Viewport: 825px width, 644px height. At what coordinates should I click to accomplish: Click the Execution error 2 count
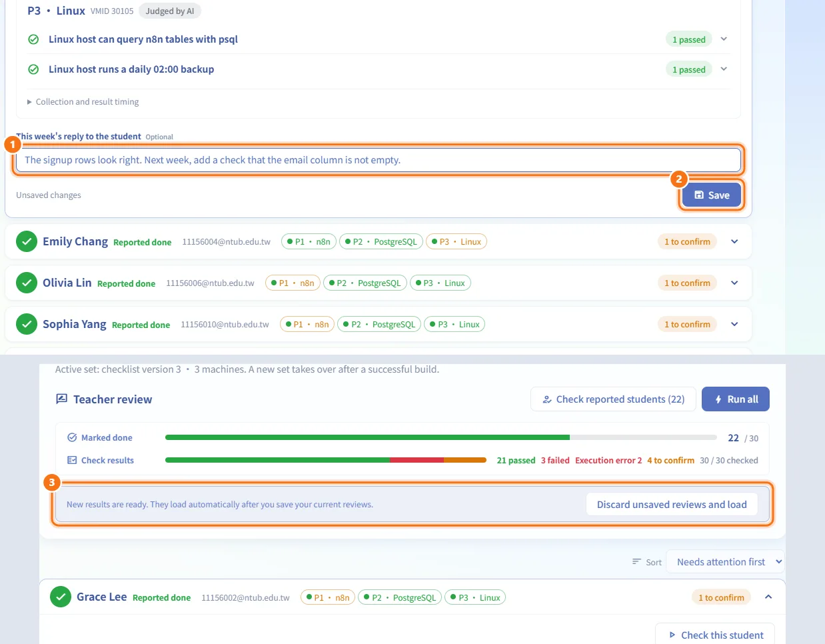(x=608, y=460)
